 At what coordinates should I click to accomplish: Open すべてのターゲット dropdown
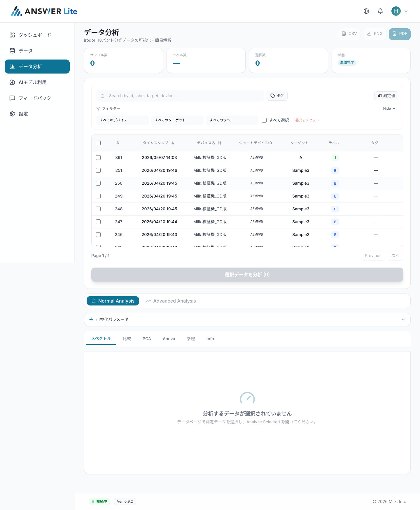[177, 120]
